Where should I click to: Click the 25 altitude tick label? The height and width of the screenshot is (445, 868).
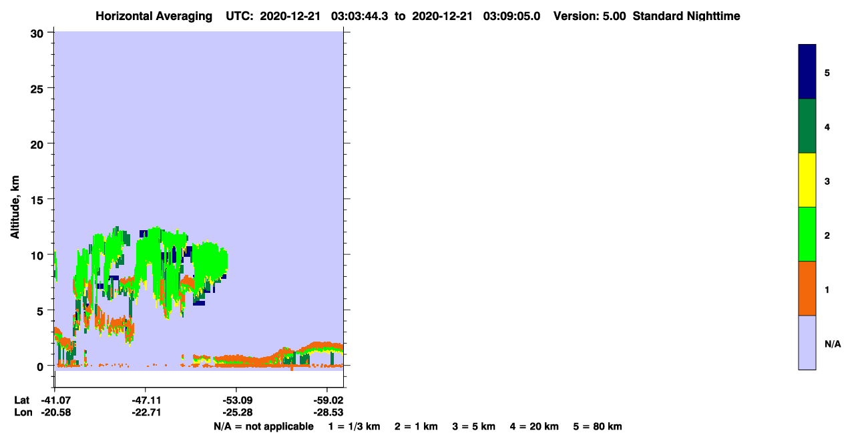pos(39,88)
